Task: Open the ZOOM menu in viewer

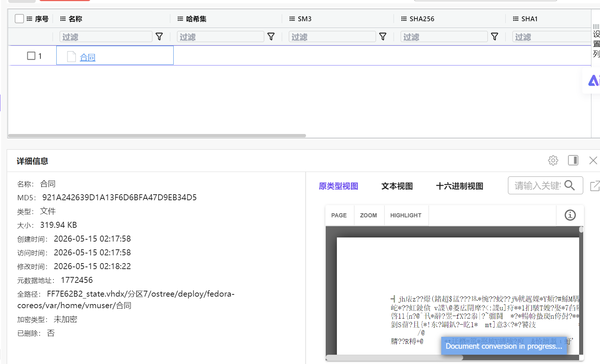Action: 369,215
